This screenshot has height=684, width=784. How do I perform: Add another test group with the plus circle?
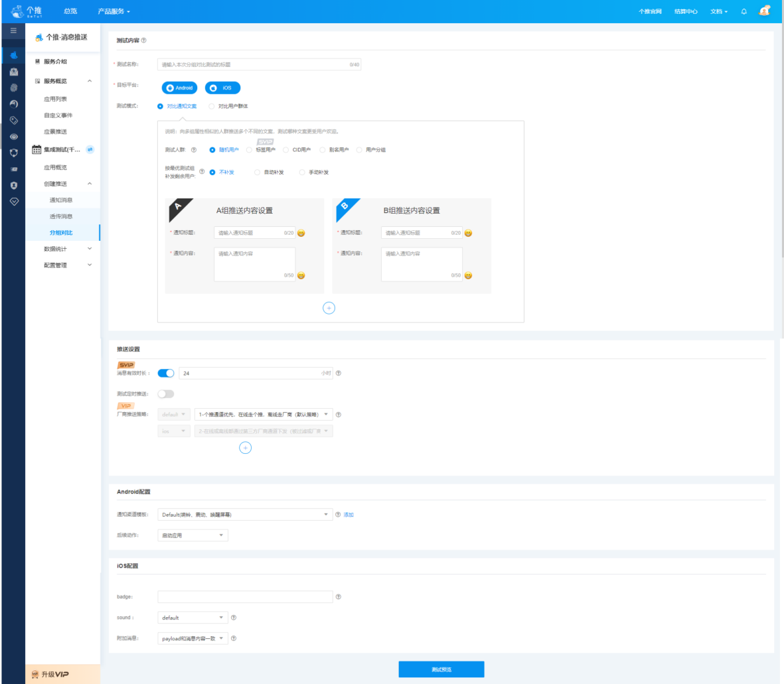click(x=329, y=308)
